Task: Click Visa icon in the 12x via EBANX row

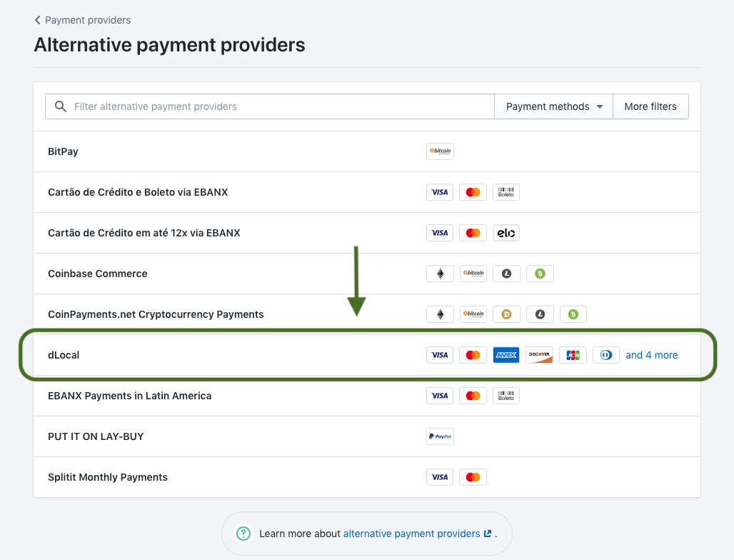Action: (x=440, y=233)
